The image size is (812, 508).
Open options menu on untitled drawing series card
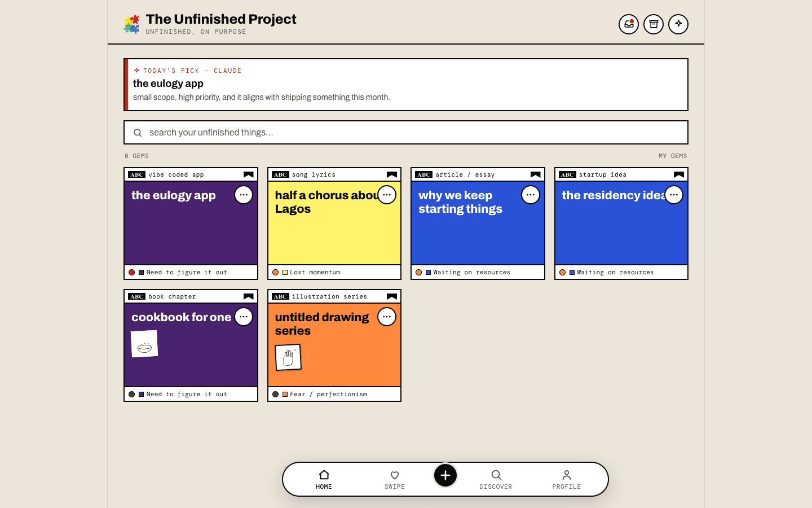[387, 317]
